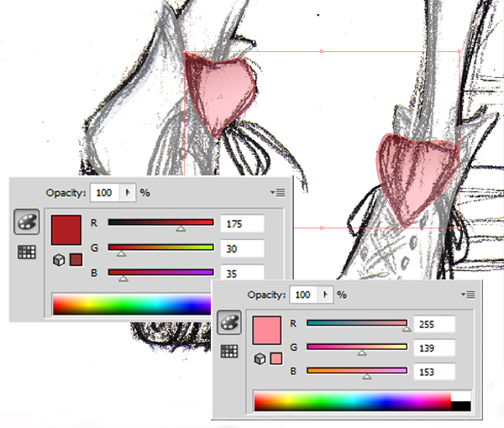Click the large dark red color swatch
Image resolution: width=504 pixels, height=428 pixels.
[x=66, y=230]
